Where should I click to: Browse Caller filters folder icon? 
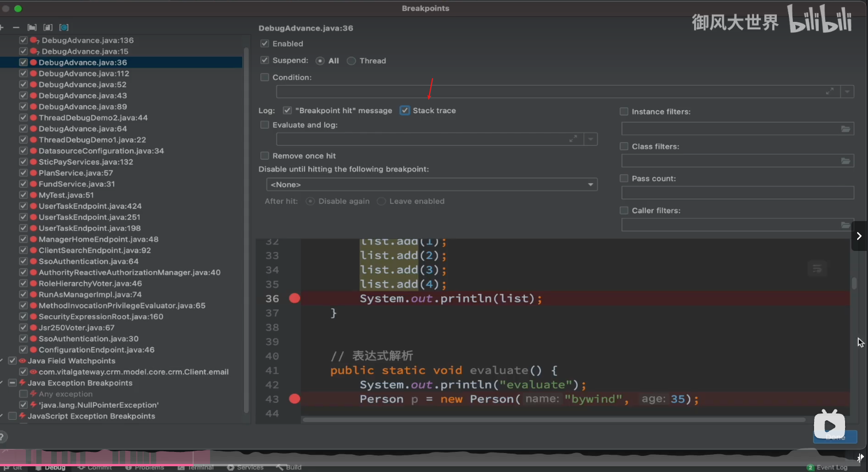pyautogui.click(x=846, y=225)
